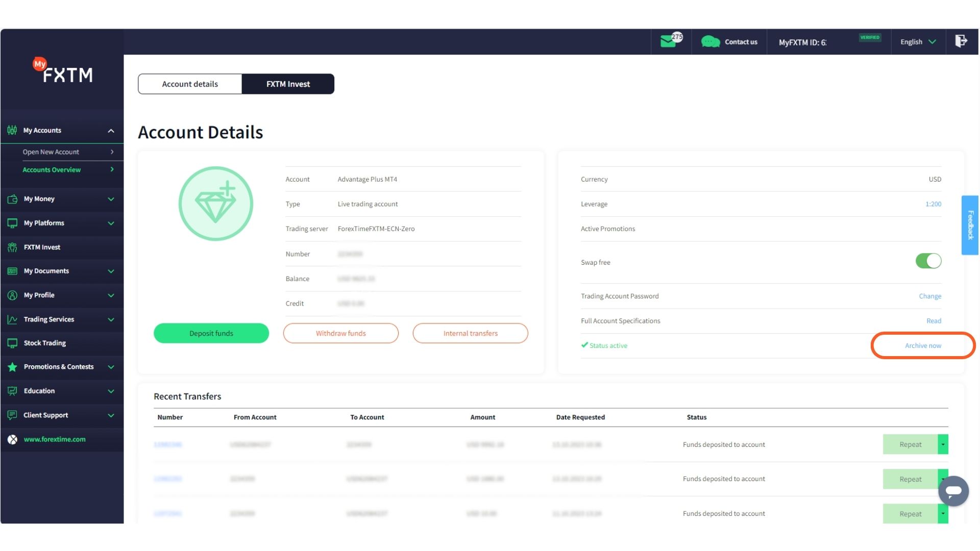Expand the Trading Services menu

(111, 320)
